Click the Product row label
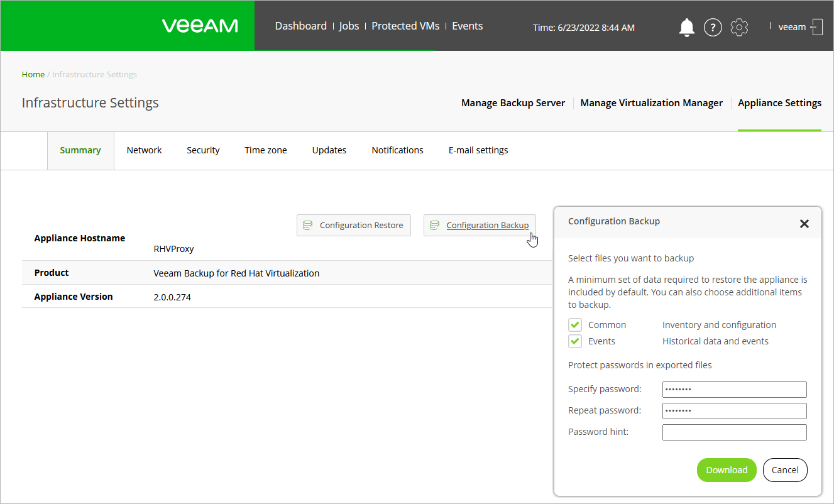 click(x=52, y=273)
